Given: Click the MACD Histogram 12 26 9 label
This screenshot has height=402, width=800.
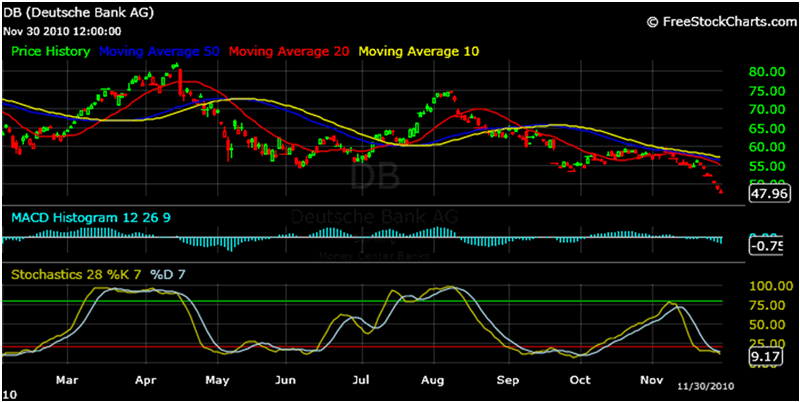Looking at the screenshot, I should pyautogui.click(x=91, y=218).
